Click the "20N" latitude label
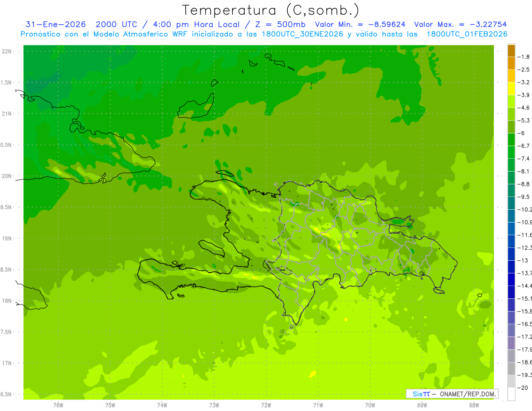The height and width of the screenshot is (411, 532). click(x=7, y=176)
